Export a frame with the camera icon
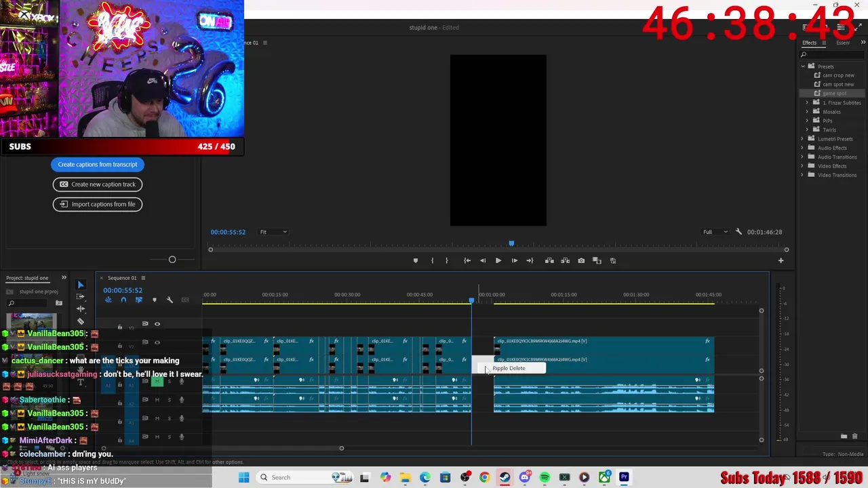This screenshot has height=488, width=868. [581, 261]
